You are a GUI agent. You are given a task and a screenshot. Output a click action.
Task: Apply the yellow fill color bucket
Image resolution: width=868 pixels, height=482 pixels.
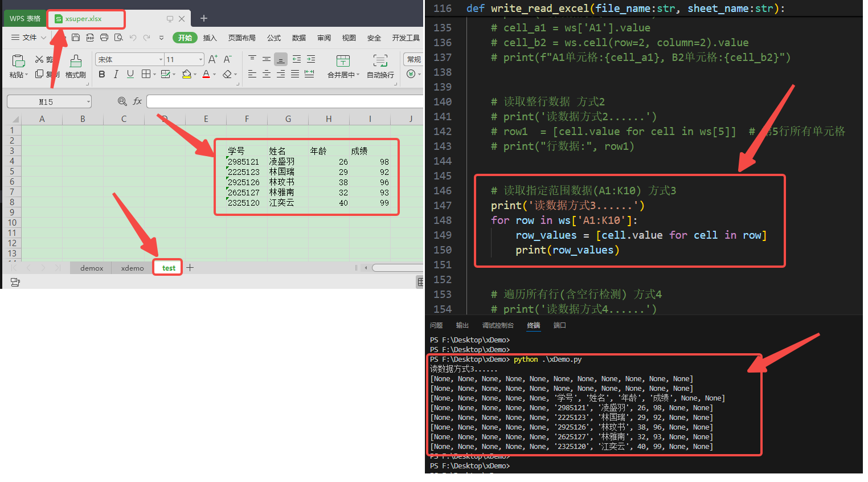tap(186, 74)
